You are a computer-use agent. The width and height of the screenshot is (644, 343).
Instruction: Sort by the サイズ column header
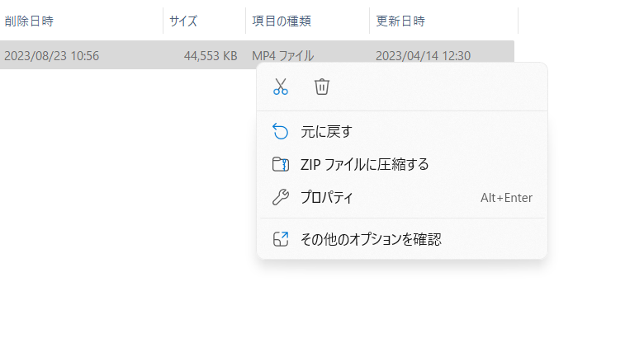pyautogui.click(x=184, y=21)
